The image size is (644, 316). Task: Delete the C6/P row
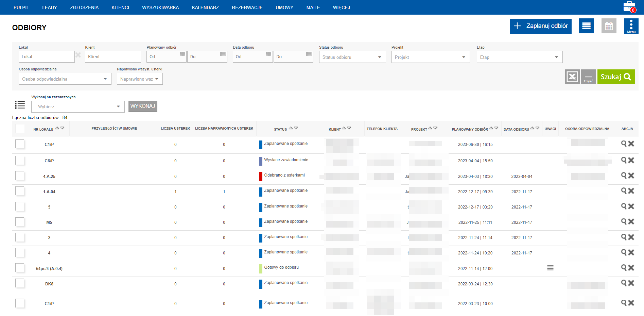pos(631,160)
